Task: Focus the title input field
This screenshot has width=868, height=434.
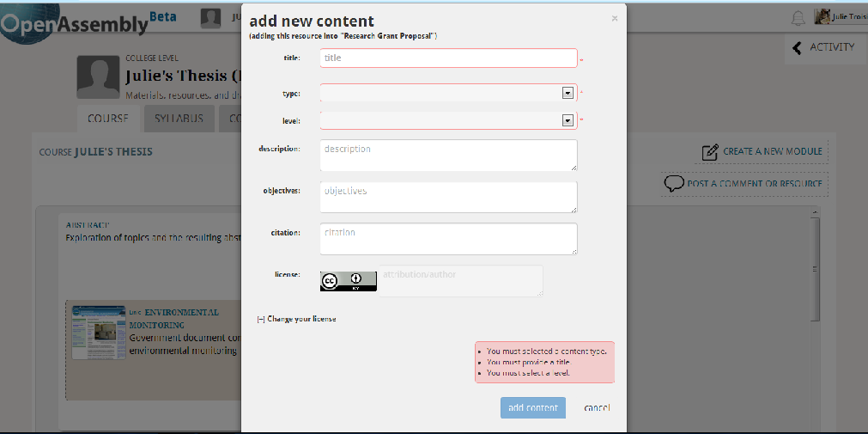Action: 447,58
